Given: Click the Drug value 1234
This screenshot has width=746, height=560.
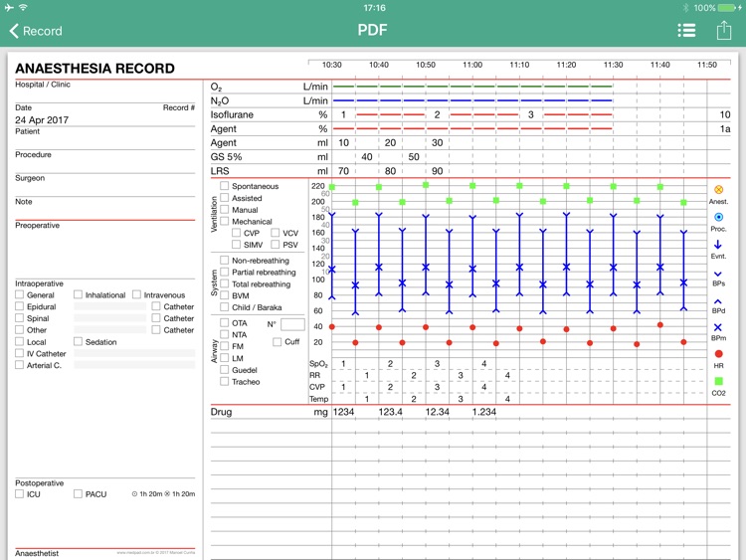Looking at the screenshot, I should tap(343, 412).
